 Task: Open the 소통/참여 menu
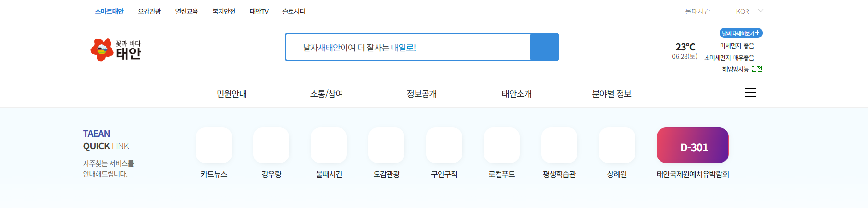pos(327,94)
